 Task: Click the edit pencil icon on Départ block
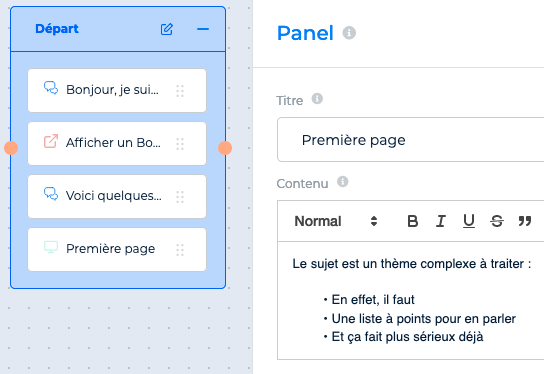click(x=167, y=29)
